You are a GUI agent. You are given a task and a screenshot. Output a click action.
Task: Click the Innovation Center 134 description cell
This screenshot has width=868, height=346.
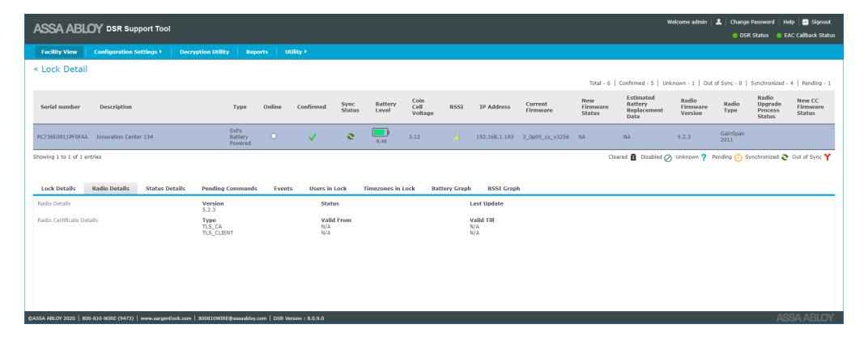point(124,137)
